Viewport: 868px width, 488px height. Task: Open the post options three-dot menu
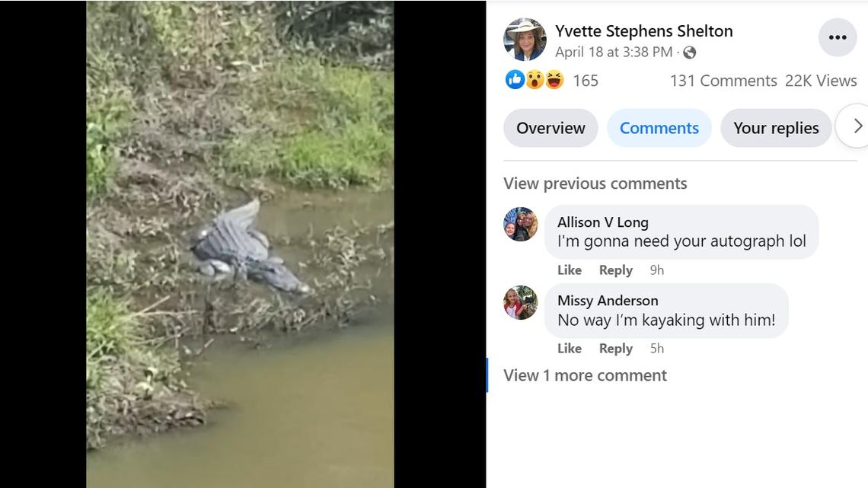click(x=838, y=37)
